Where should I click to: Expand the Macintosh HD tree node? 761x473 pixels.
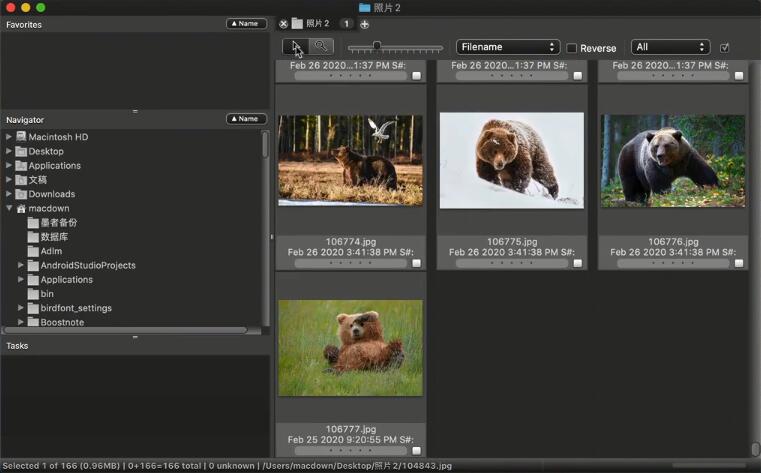(x=9, y=137)
